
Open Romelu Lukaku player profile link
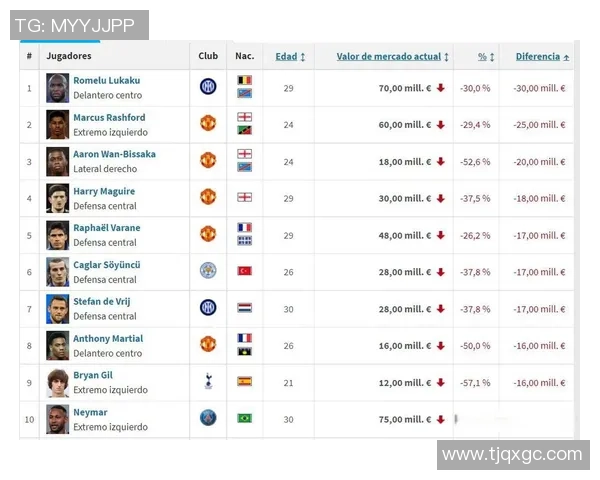106,80
